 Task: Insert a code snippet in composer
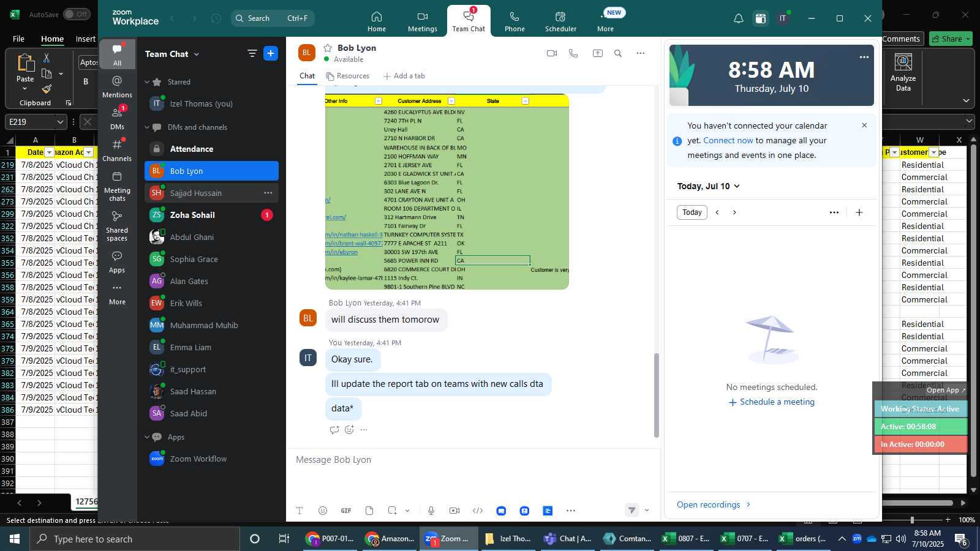pyautogui.click(x=478, y=511)
